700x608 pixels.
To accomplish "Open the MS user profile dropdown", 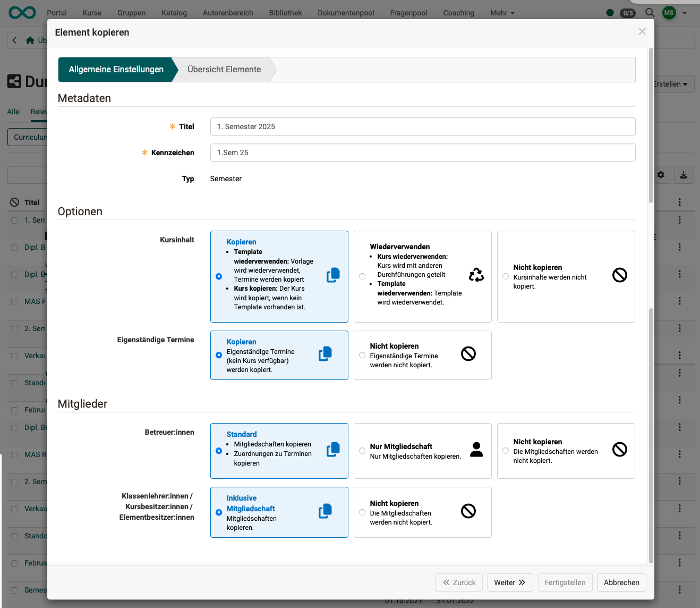I will (669, 13).
